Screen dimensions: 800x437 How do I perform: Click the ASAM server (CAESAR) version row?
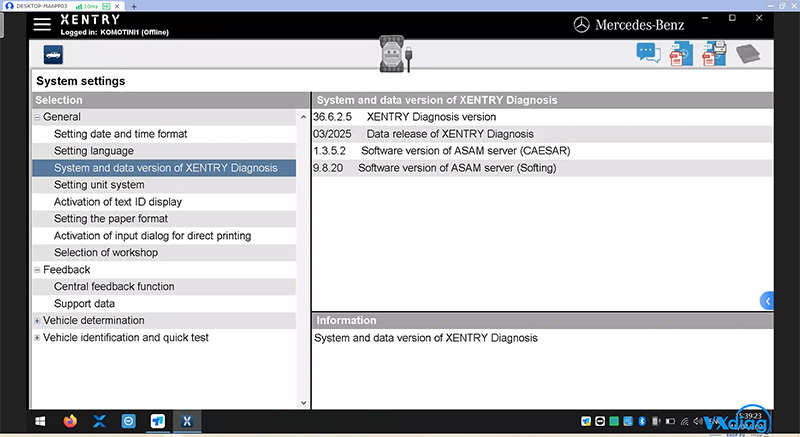542,151
